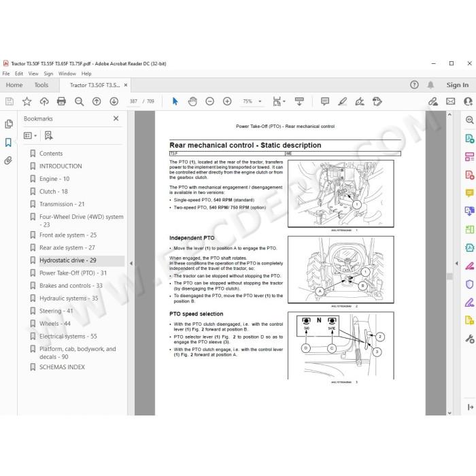This screenshot has width=476, height=476.
Task: Open the Attachments panel paperclip
Action: coord(8,160)
